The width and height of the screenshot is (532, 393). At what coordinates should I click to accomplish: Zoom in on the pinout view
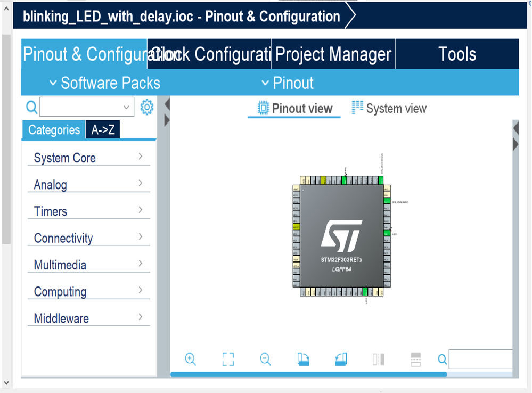click(190, 359)
